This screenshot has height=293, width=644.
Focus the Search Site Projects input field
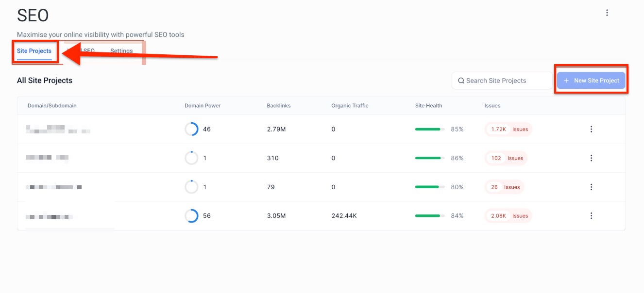[505, 81]
